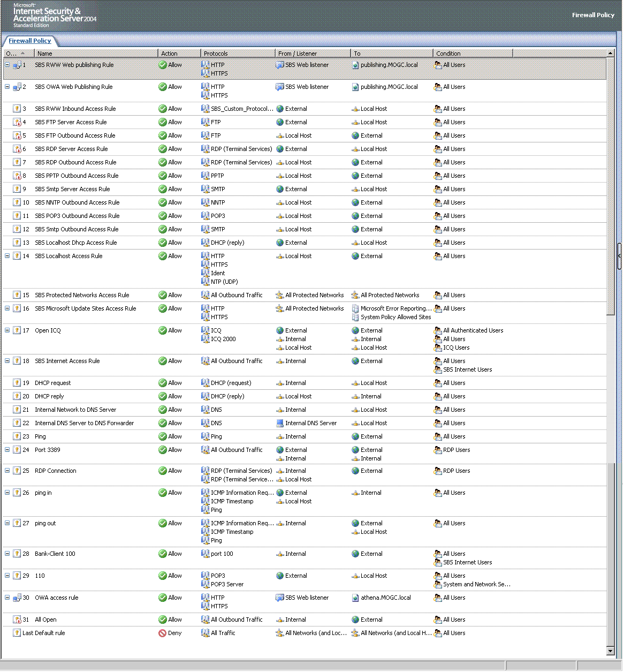This screenshot has height=672, width=624.
Task: Select the Local Host icon in DHCP request rule
Action: [x=355, y=383]
